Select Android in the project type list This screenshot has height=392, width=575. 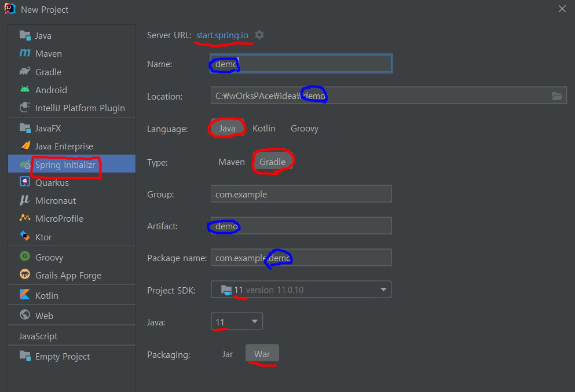tap(72, 90)
